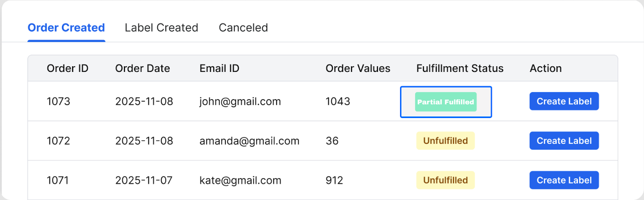Create label for order 1073

point(564,101)
